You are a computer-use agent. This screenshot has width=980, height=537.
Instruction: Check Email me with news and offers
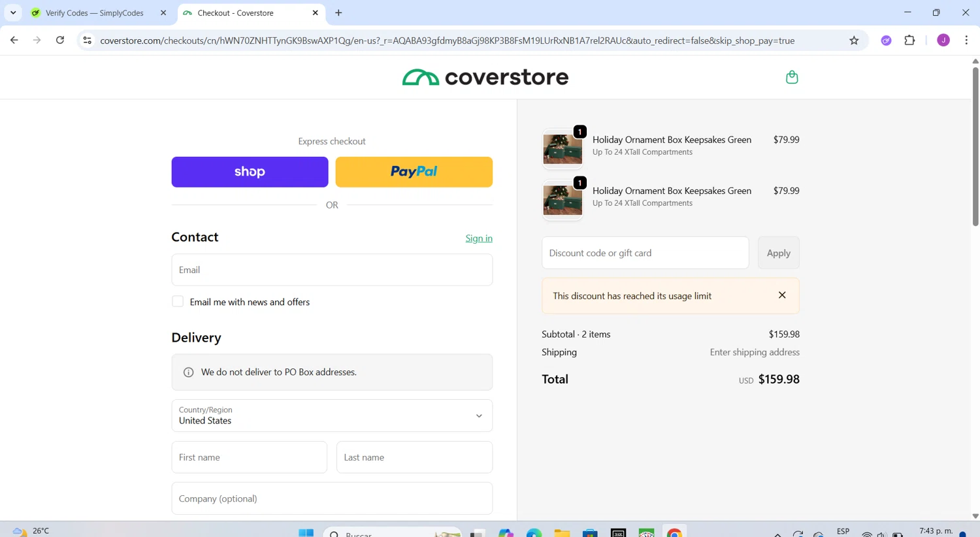[178, 301]
